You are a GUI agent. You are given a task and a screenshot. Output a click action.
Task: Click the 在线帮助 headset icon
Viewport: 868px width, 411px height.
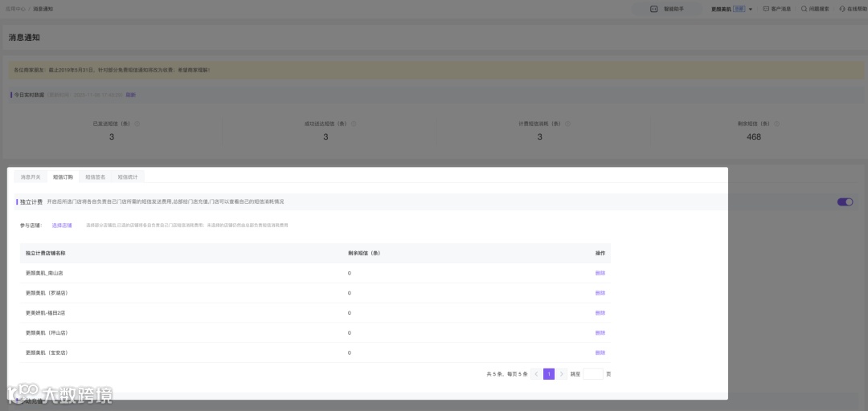coord(842,9)
